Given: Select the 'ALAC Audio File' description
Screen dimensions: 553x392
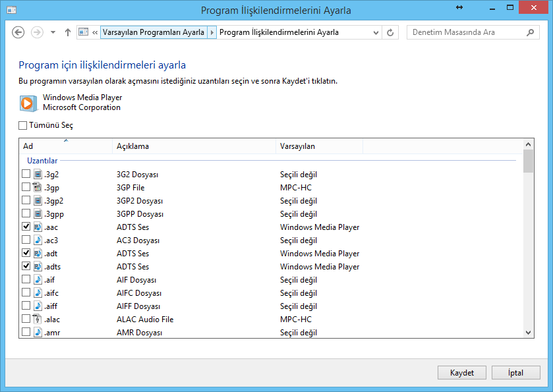Looking at the screenshot, I should point(145,320).
